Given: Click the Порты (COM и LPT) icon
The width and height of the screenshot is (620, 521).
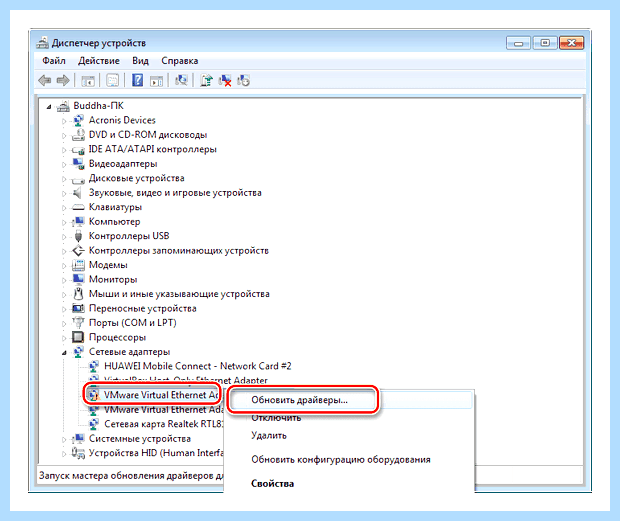Looking at the screenshot, I should click(78, 323).
